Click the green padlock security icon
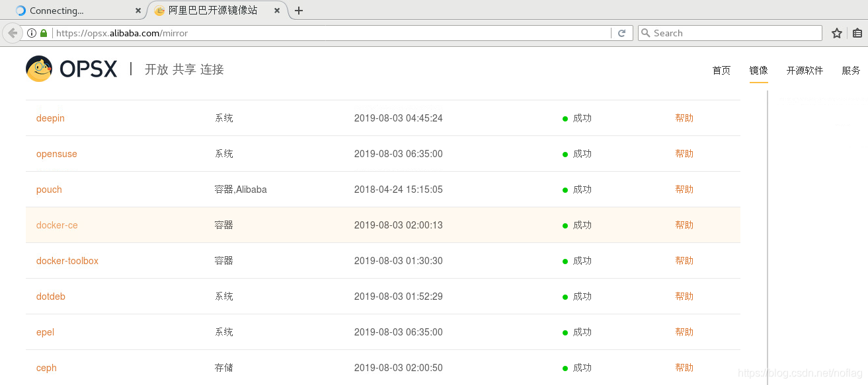 tap(44, 33)
